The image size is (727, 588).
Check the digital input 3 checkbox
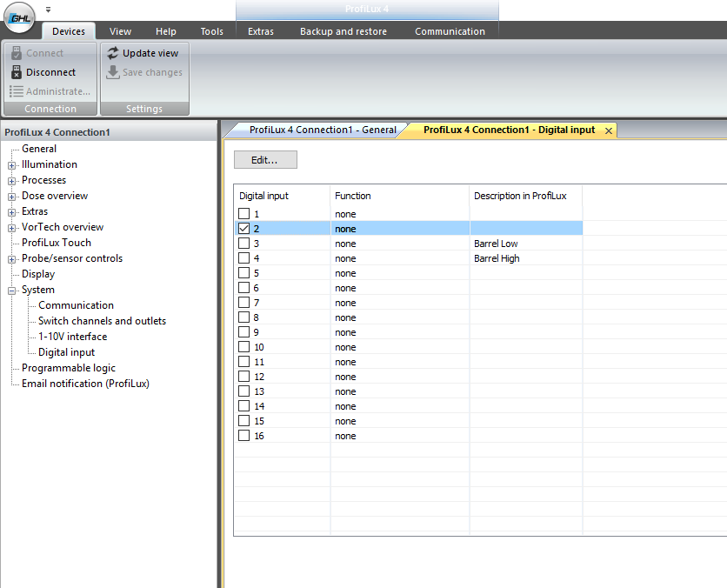pos(243,243)
